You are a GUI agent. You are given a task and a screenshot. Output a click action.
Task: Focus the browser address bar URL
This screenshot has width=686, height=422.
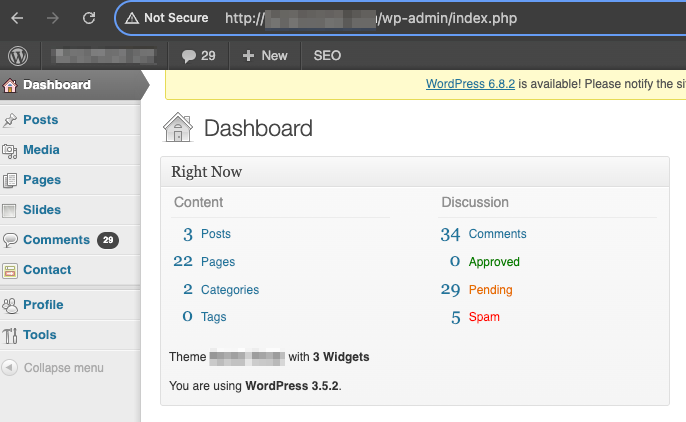pyautogui.click(x=371, y=18)
